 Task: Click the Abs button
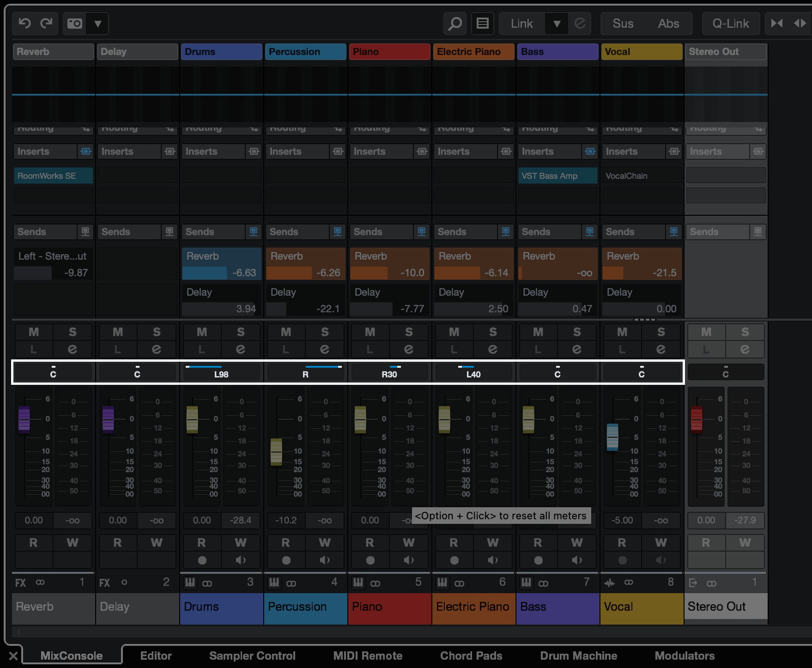668,23
